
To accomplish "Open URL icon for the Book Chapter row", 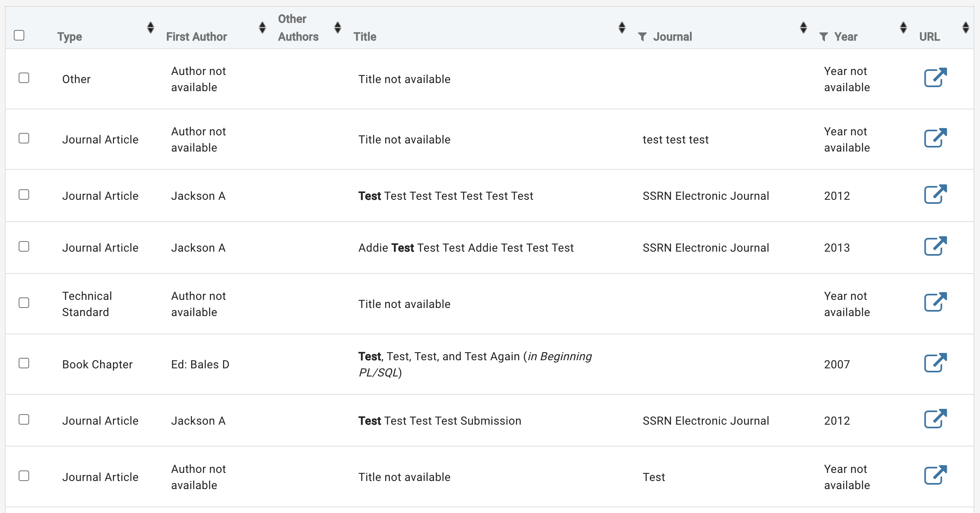I will [935, 363].
